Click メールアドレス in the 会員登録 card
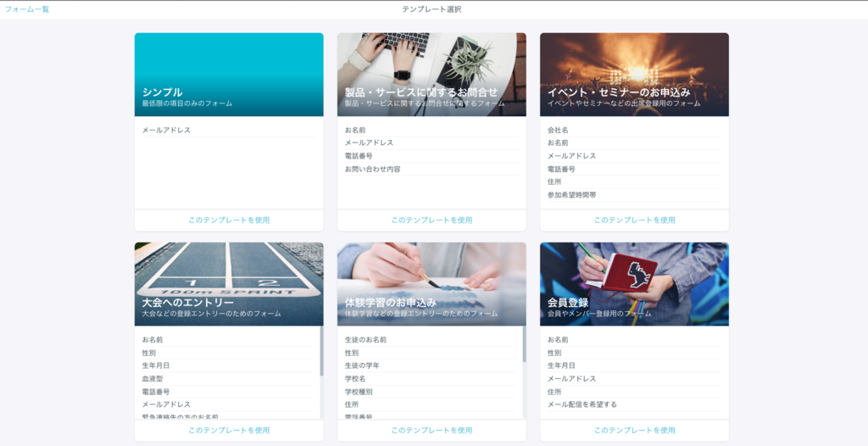 click(571, 379)
